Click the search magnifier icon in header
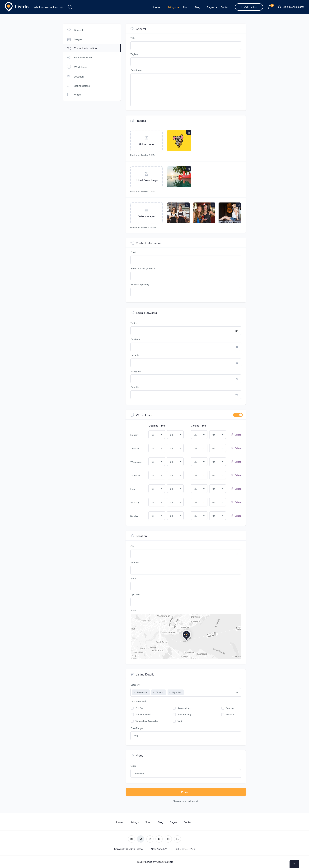 (x=70, y=7)
